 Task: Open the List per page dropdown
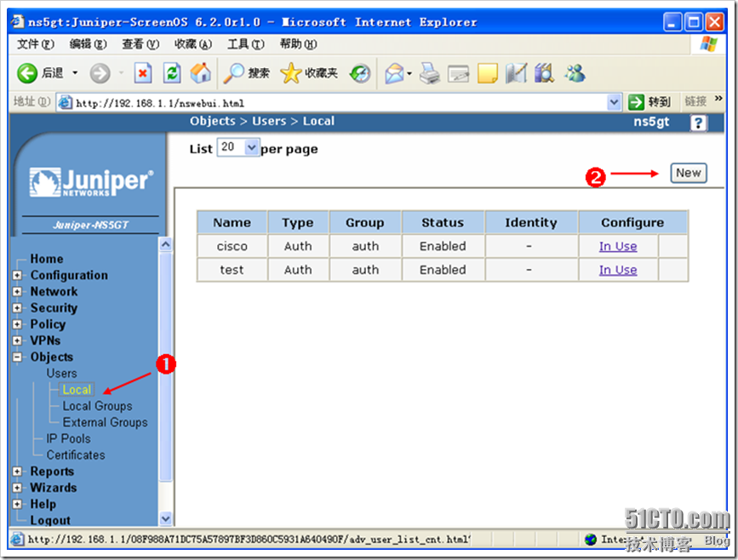tap(238, 148)
